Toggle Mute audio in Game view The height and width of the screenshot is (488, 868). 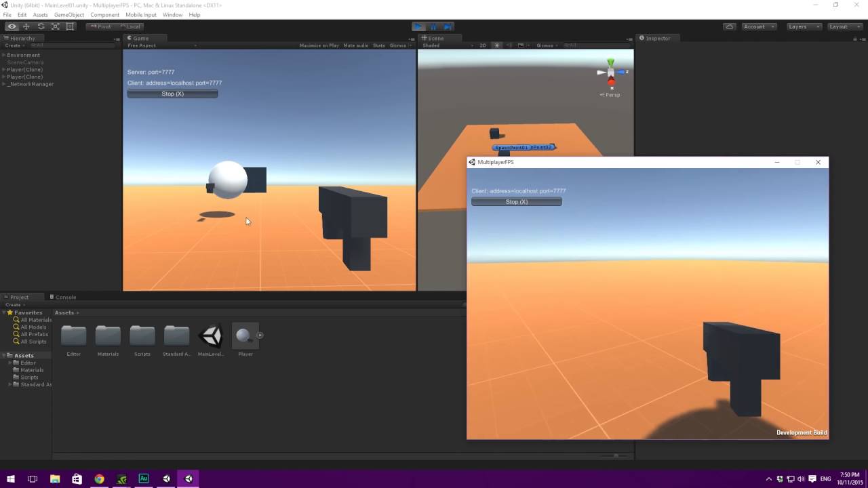[356, 45]
